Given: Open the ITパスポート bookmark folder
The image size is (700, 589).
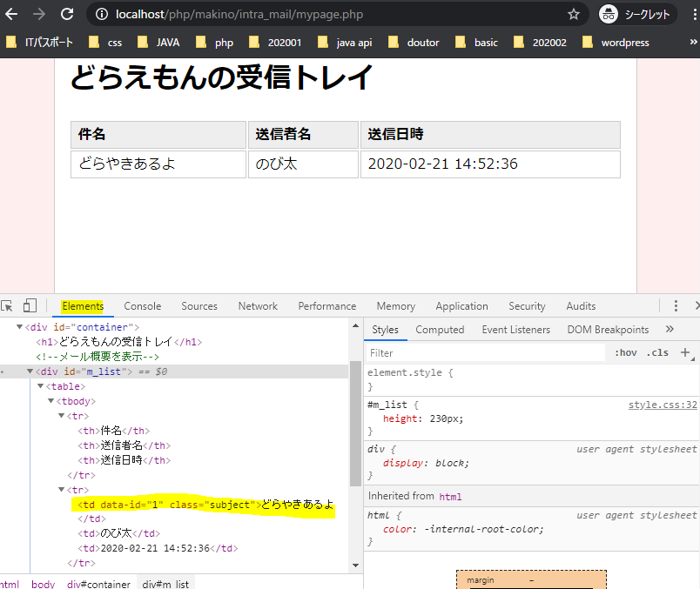Looking at the screenshot, I should coord(39,43).
